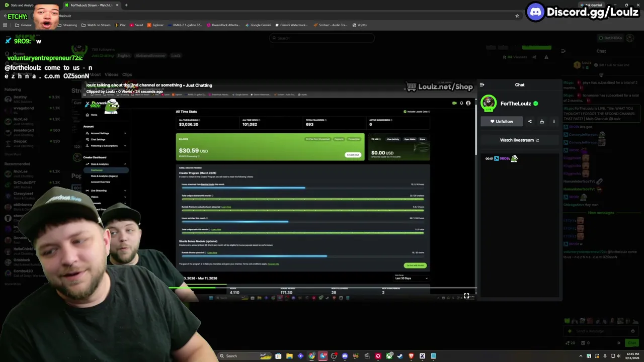Click the Cash Out button
This screenshot has width=644, height=362.
click(x=354, y=154)
